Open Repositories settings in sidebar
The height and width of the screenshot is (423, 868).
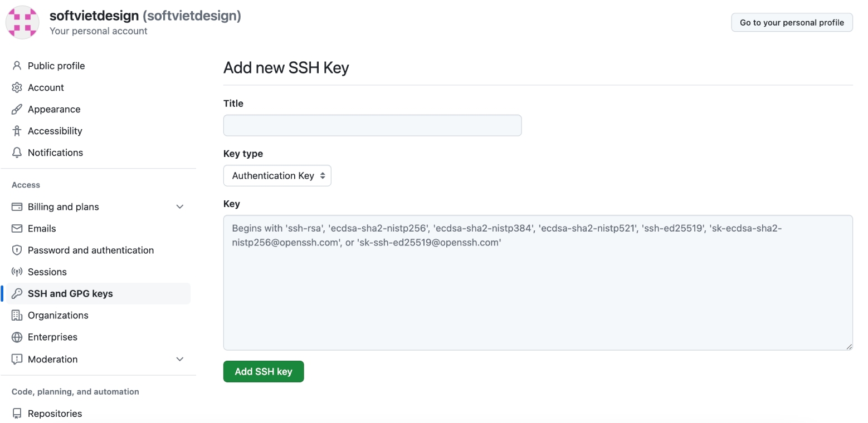[x=55, y=414]
